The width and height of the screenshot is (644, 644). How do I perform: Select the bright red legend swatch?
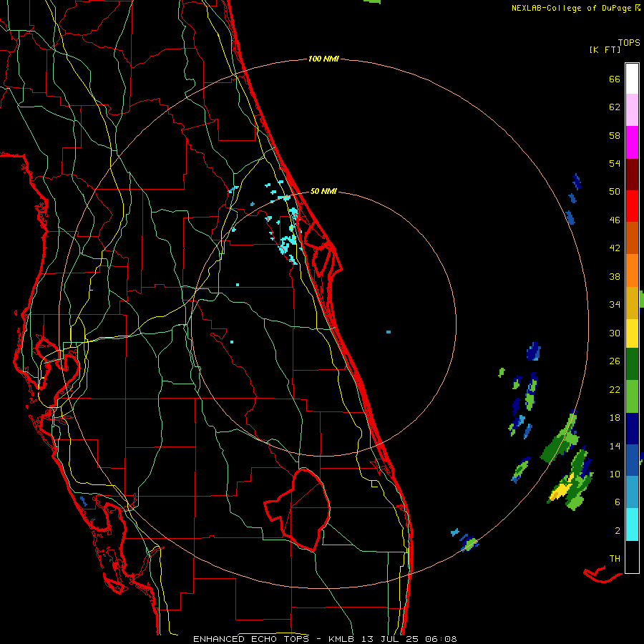point(632,206)
